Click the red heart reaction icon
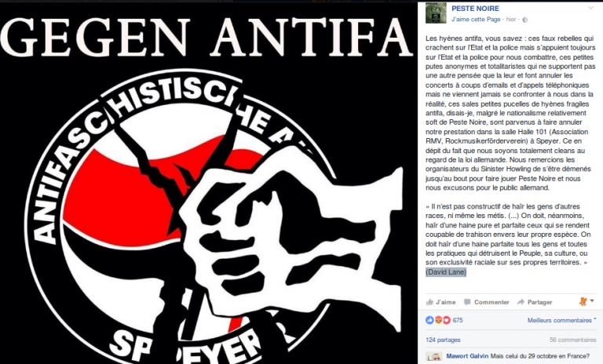 point(446,320)
